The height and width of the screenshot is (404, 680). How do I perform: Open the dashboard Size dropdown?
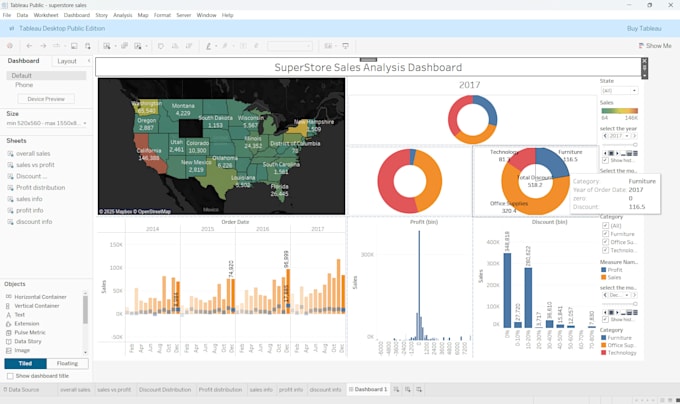click(x=46, y=123)
